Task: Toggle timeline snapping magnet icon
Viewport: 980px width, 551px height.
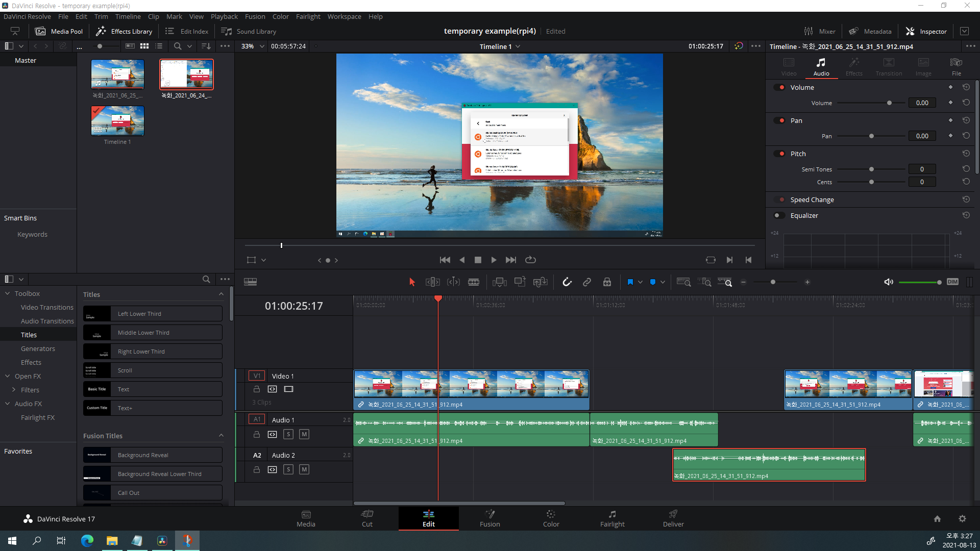Action: point(567,282)
